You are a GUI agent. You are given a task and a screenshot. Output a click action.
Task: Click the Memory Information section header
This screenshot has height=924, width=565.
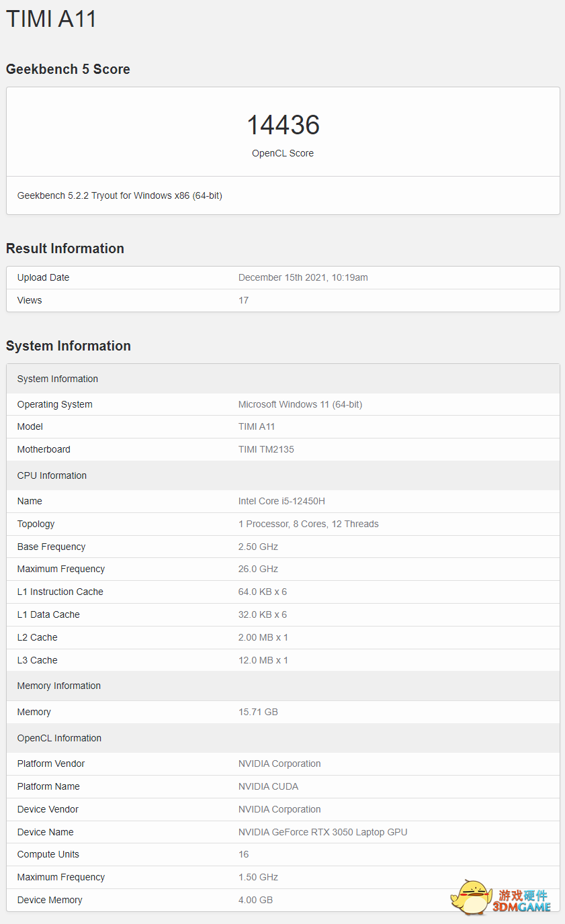point(59,686)
